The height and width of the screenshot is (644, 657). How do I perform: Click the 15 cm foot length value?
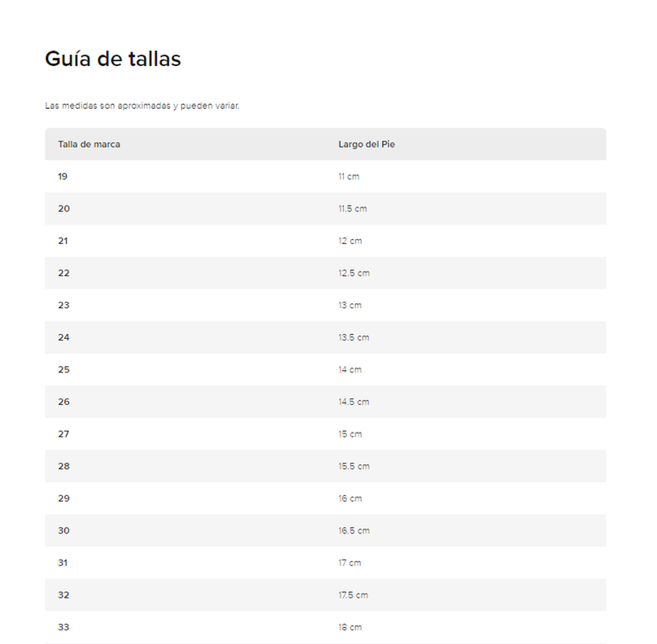pos(350,434)
